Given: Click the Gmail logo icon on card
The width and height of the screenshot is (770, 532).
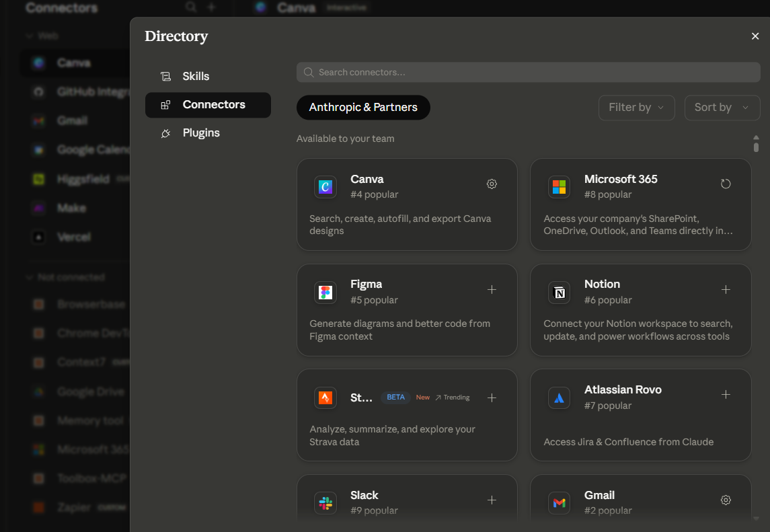Looking at the screenshot, I should 559,503.
